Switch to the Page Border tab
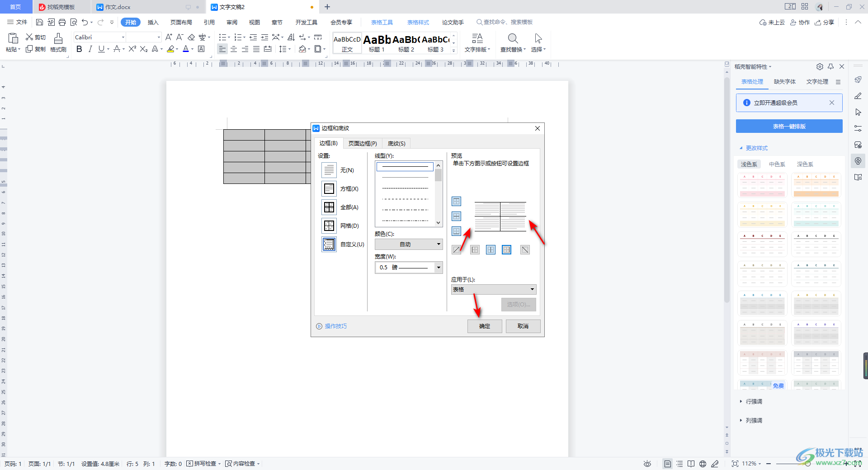 click(363, 144)
